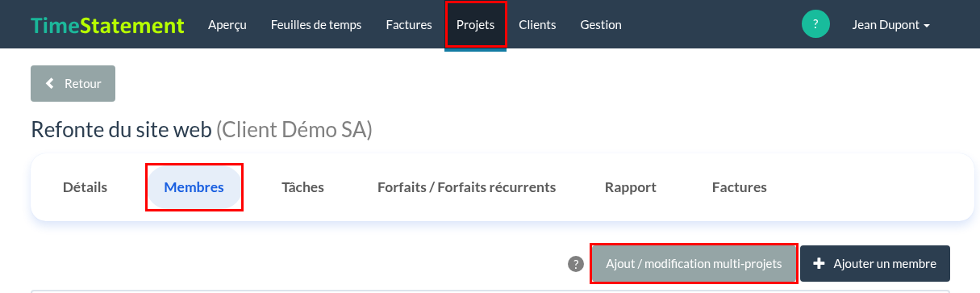This screenshot has height=293, width=980.
Task: Select the Membres tab
Action: (x=194, y=187)
